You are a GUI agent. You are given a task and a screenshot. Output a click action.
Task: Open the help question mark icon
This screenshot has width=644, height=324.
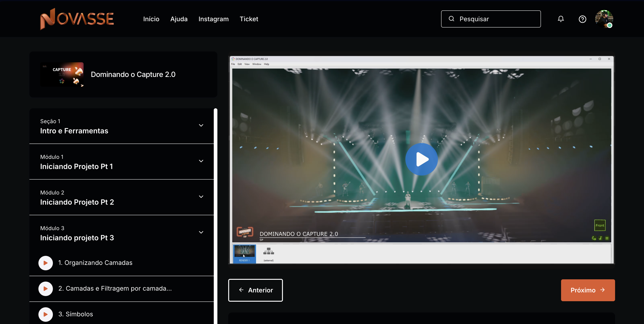pyautogui.click(x=582, y=19)
